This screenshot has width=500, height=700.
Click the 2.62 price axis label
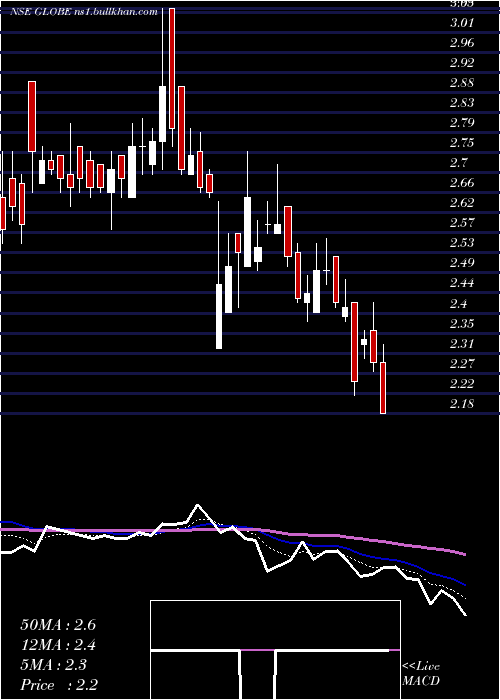tap(462, 203)
